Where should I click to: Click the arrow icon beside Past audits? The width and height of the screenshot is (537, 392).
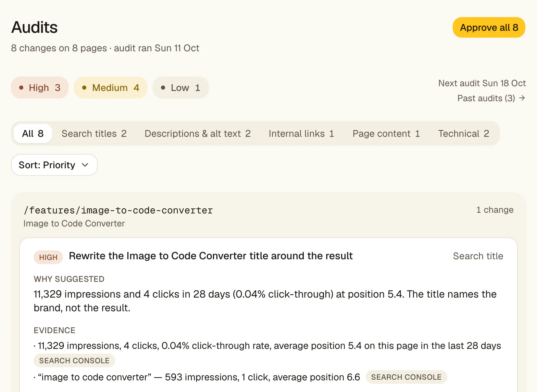point(522,98)
